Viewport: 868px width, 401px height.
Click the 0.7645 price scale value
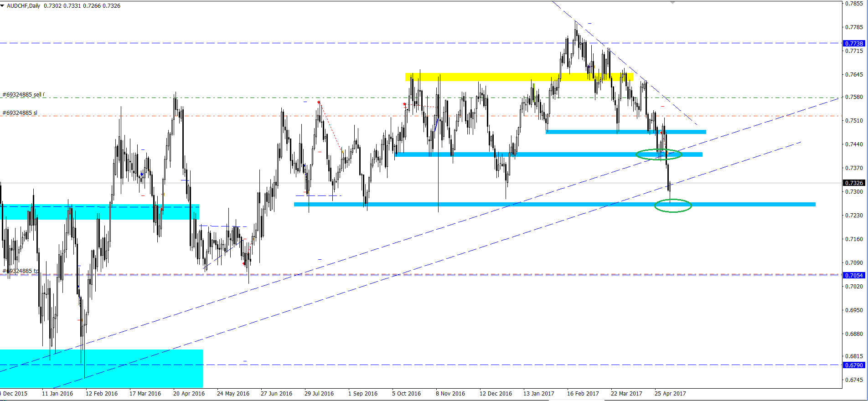(x=854, y=74)
